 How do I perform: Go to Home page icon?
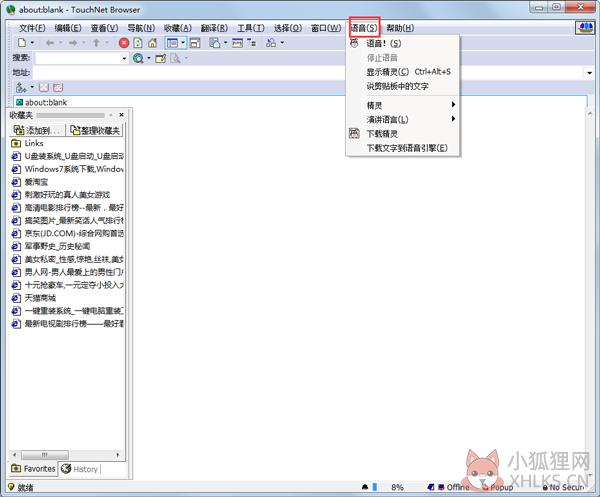pos(152,43)
